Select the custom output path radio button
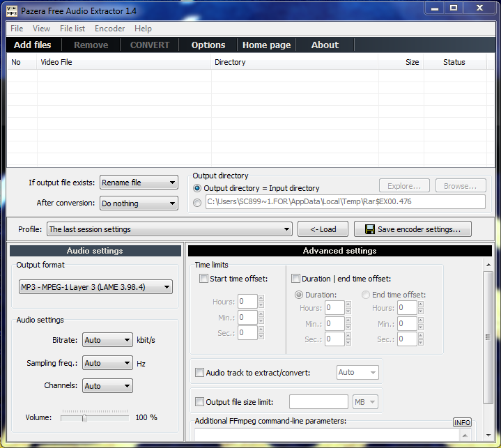Screen dimensions: 501x448 click(x=197, y=203)
